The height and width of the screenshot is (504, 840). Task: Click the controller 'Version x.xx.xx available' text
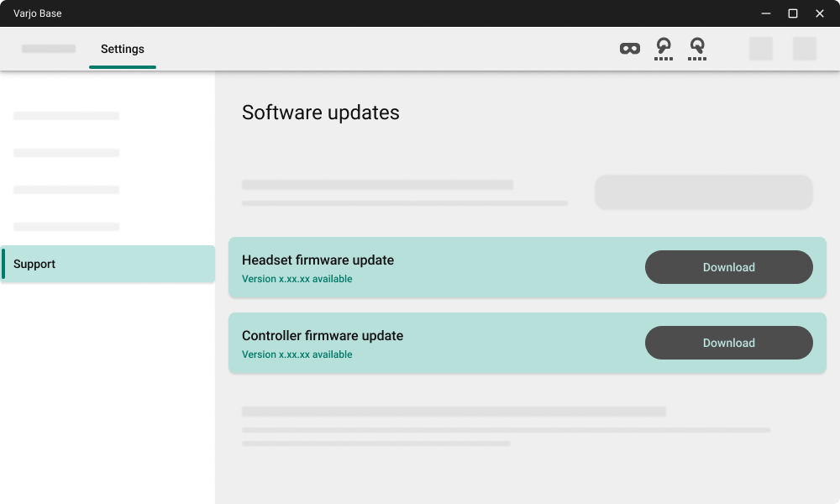297,354
